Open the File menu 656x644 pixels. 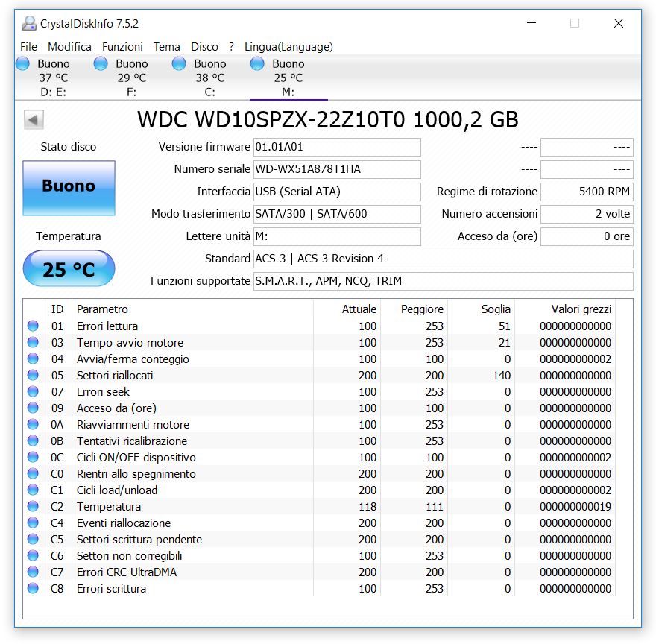click(x=28, y=47)
